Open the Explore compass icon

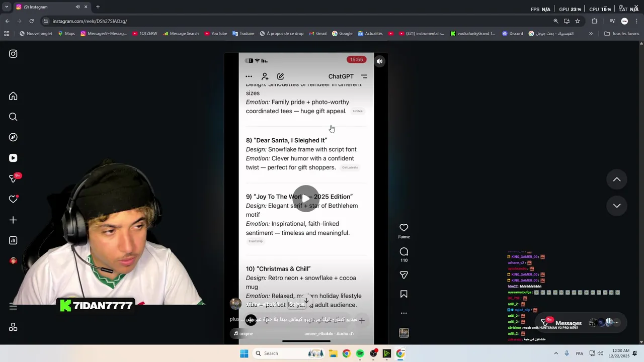click(13, 137)
